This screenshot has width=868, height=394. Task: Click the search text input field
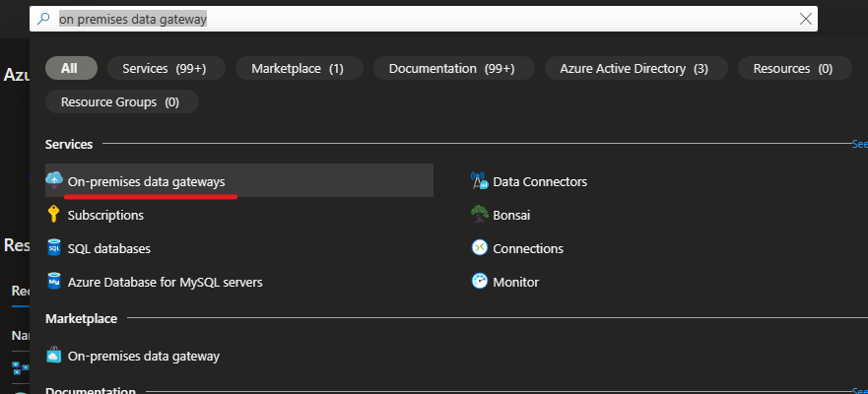coord(424,19)
